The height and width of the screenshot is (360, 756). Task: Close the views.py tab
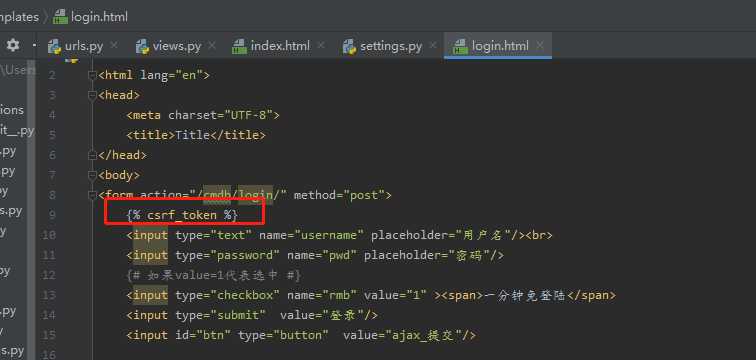pyautogui.click(x=211, y=45)
